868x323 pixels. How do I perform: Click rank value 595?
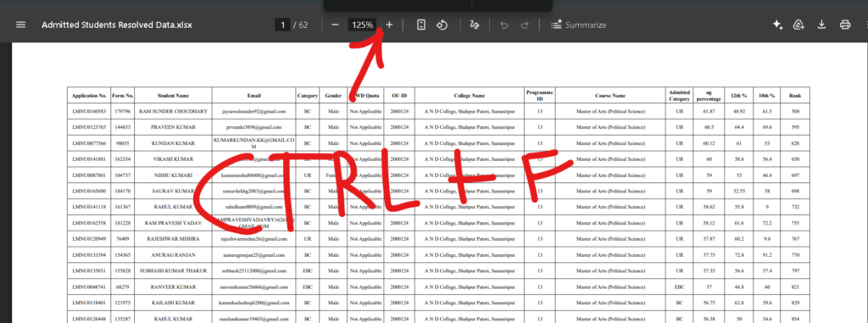pyautogui.click(x=795, y=127)
